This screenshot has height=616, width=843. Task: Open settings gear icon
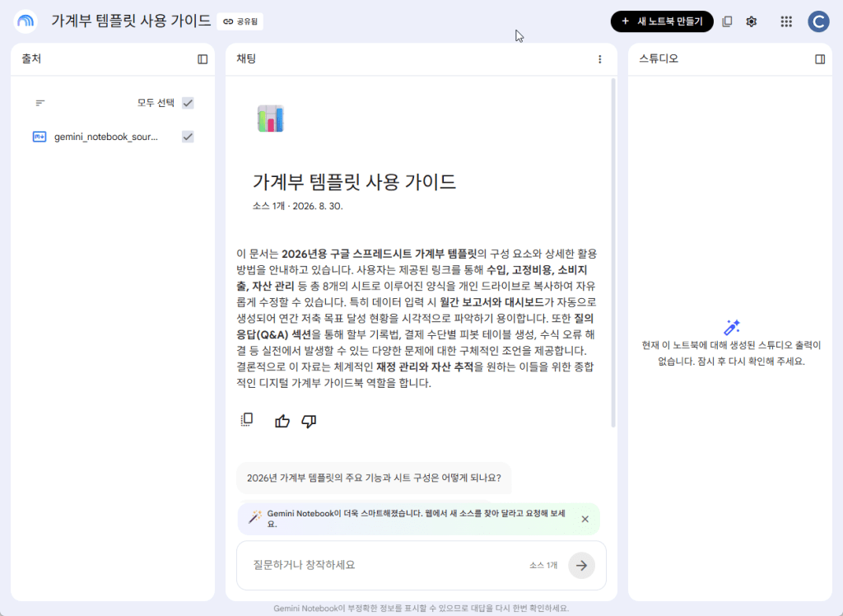click(752, 21)
